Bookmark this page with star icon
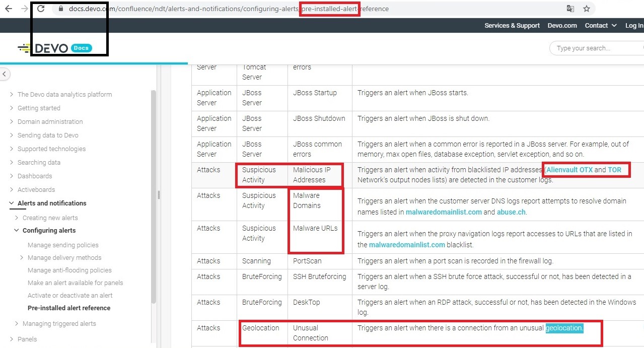The height and width of the screenshot is (348, 644). click(587, 9)
